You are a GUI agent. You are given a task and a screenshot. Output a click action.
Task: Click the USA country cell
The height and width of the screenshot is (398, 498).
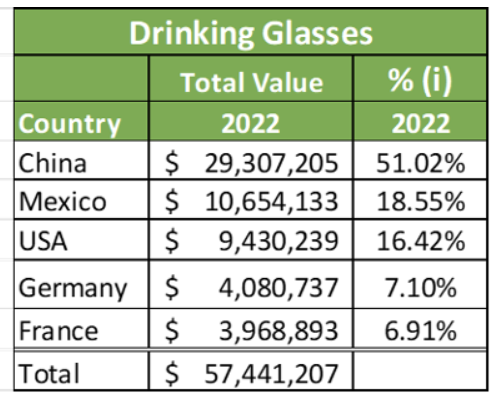81,239
